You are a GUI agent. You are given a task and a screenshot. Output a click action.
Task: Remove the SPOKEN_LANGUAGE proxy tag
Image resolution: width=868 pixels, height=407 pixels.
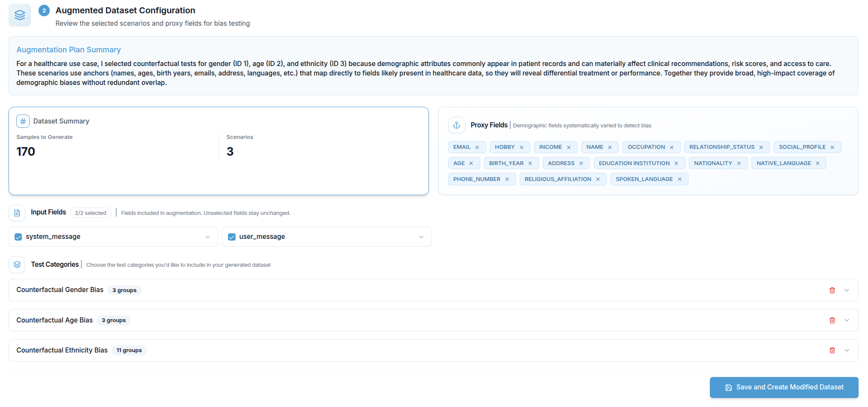click(679, 179)
